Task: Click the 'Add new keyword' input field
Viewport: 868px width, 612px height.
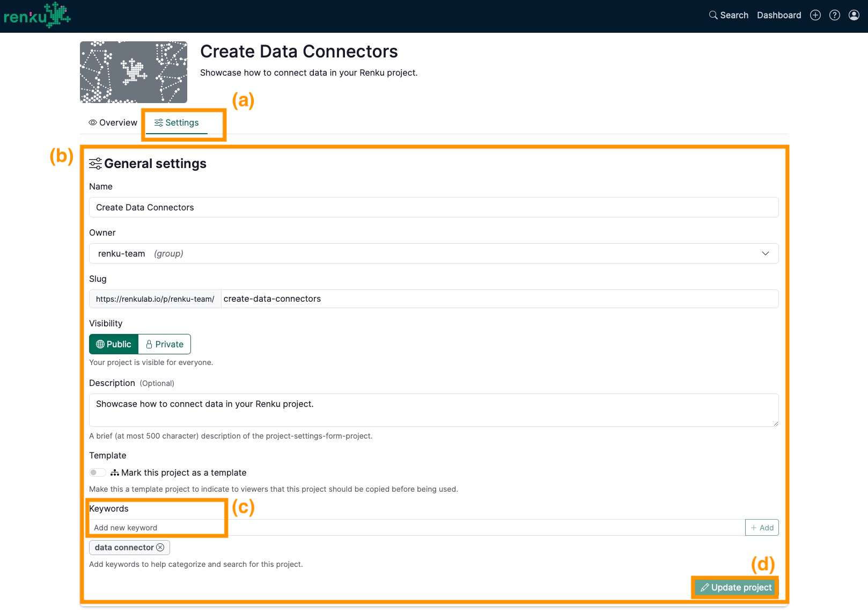Action: click(417, 528)
